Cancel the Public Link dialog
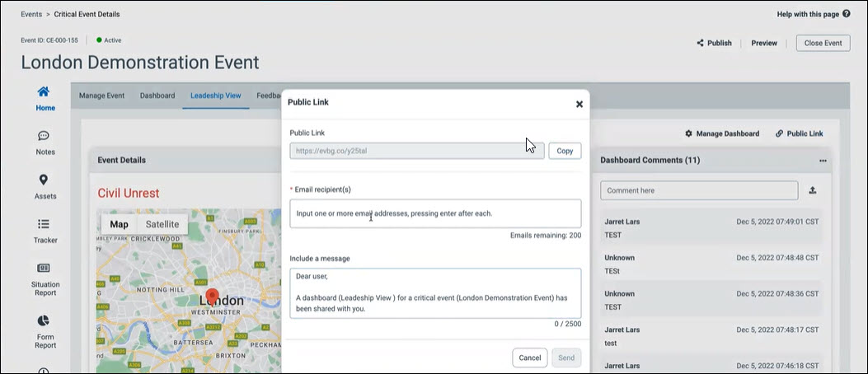Screen dimensions: 868x374 click(x=529, y=358)
